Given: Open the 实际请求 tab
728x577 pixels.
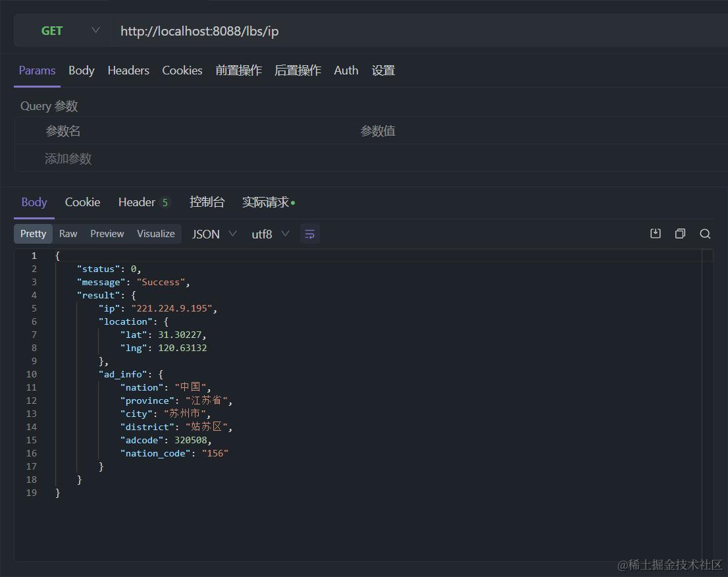Looking at the screenshot, I should pos(269,202).
